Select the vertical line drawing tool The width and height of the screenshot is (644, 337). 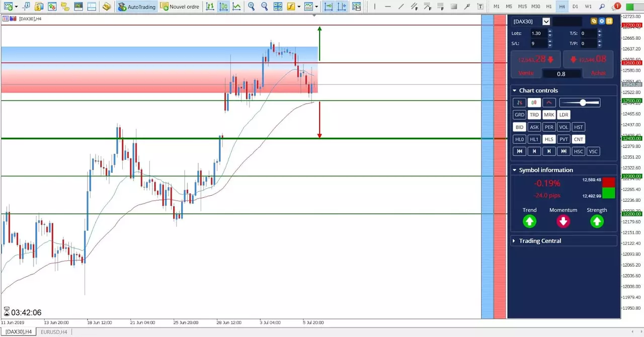pos(374,7)
